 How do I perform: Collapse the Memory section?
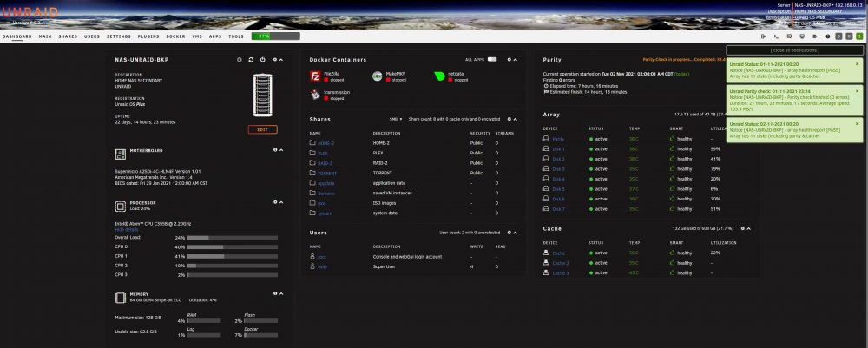[281, 294]
